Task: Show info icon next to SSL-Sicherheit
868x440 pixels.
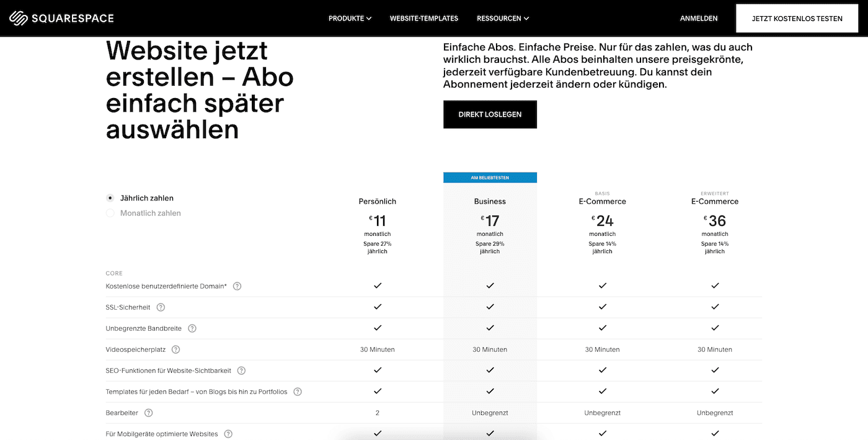Action: point(161,307)
